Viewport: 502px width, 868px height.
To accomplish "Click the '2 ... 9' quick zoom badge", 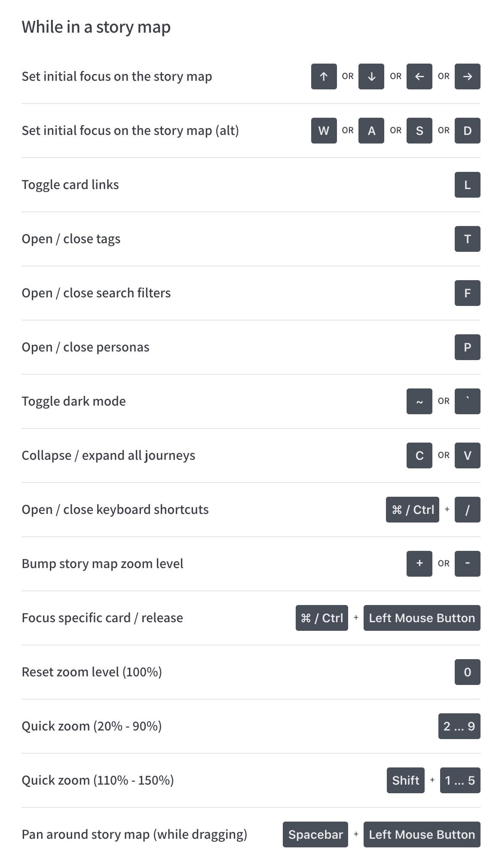I will point(459,726).
